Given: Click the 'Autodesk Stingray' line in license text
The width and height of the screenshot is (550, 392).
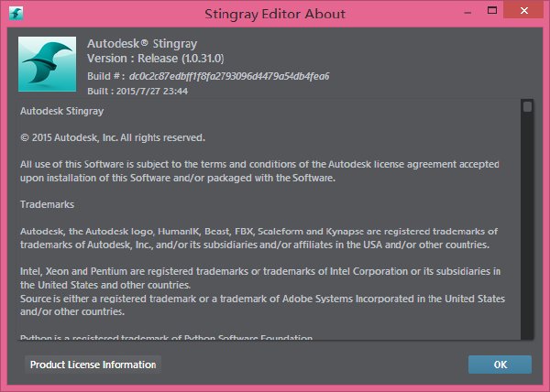Looking at the screenshot, I should 61,111.
